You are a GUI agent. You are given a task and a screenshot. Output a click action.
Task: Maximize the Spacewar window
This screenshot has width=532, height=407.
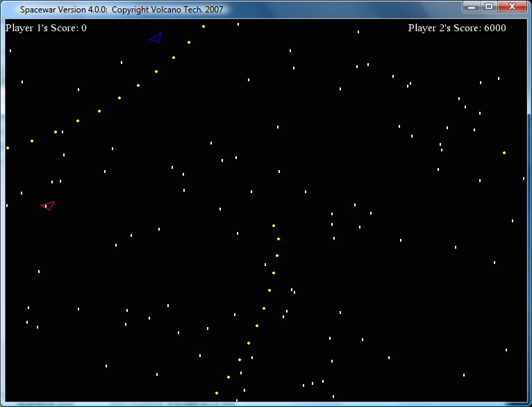(x=488, y=6)
